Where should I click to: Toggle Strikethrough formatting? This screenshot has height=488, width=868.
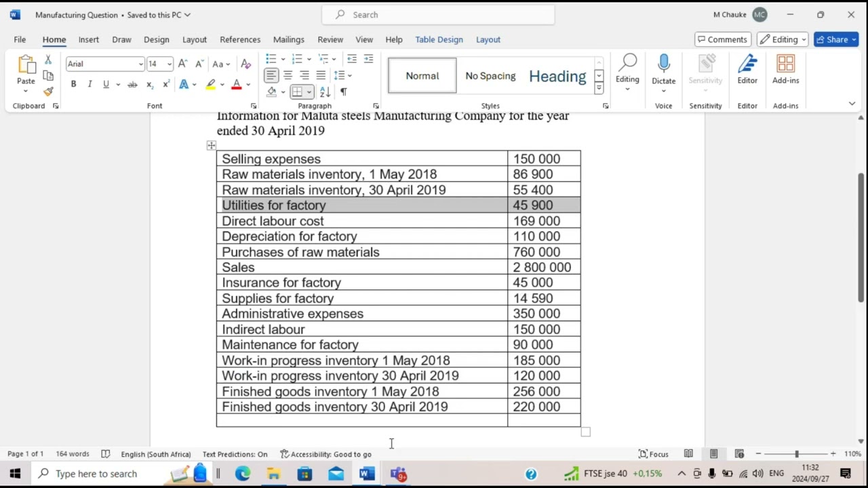tap(132, 84)
